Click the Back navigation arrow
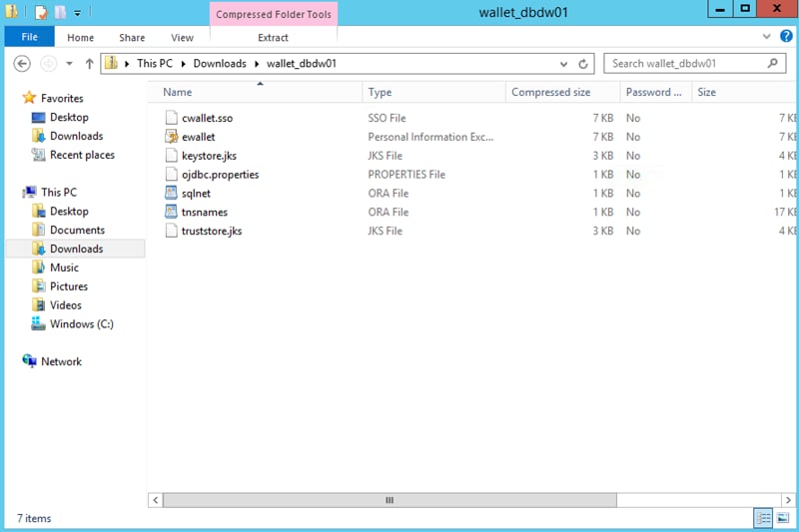799x532 pixels. (22, 64)
